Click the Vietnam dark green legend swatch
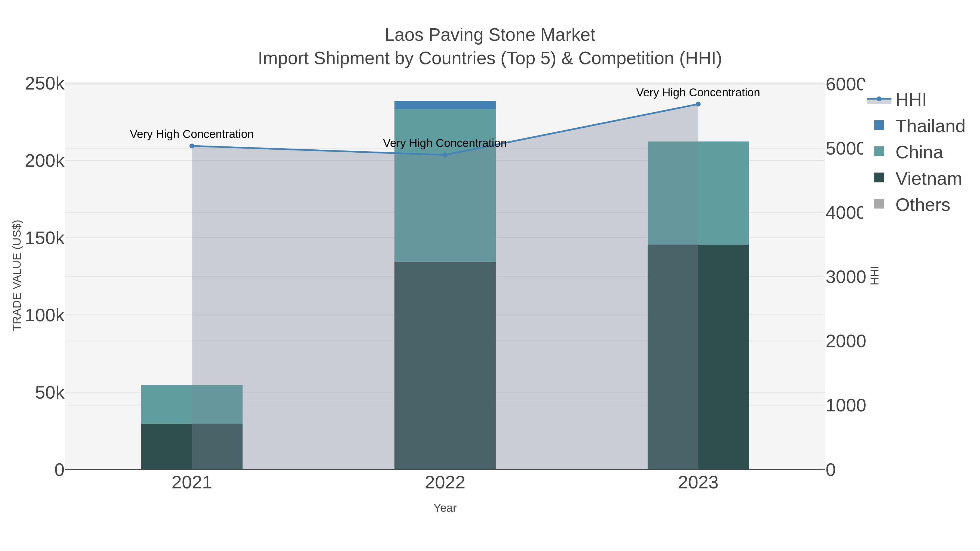Image resolution: width=980 pixels, height=551 pixels. coord(879,178)
